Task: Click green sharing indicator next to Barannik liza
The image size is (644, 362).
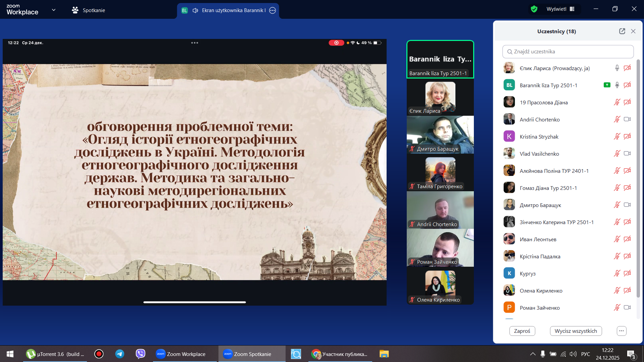Action: pos(607,85)
